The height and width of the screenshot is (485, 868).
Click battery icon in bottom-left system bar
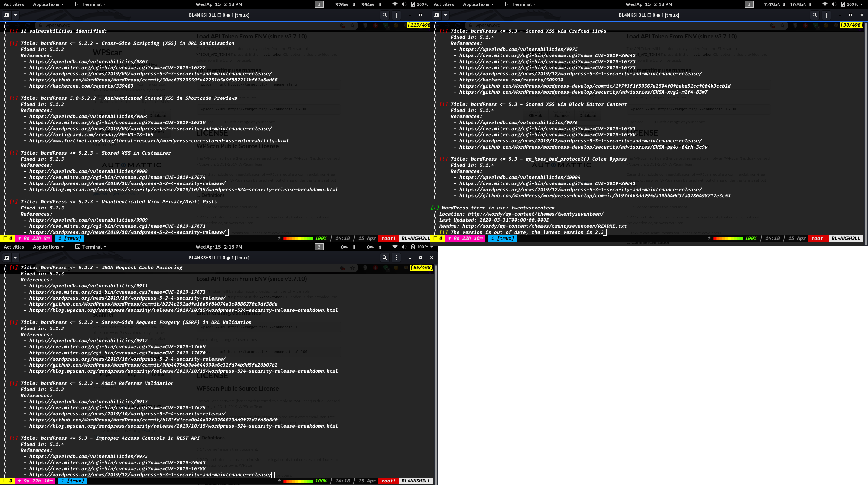click(413, 247)
